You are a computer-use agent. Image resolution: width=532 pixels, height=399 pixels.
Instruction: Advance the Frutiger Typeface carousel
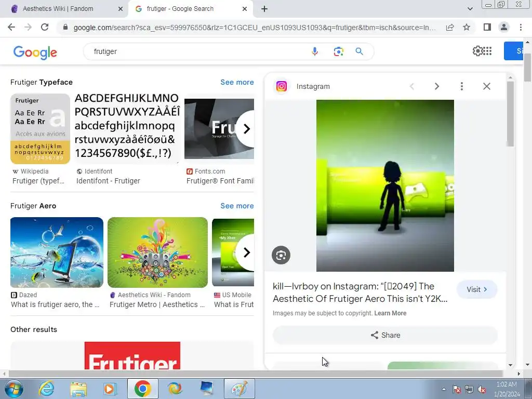pyautogui.click(x=247, y=129)
